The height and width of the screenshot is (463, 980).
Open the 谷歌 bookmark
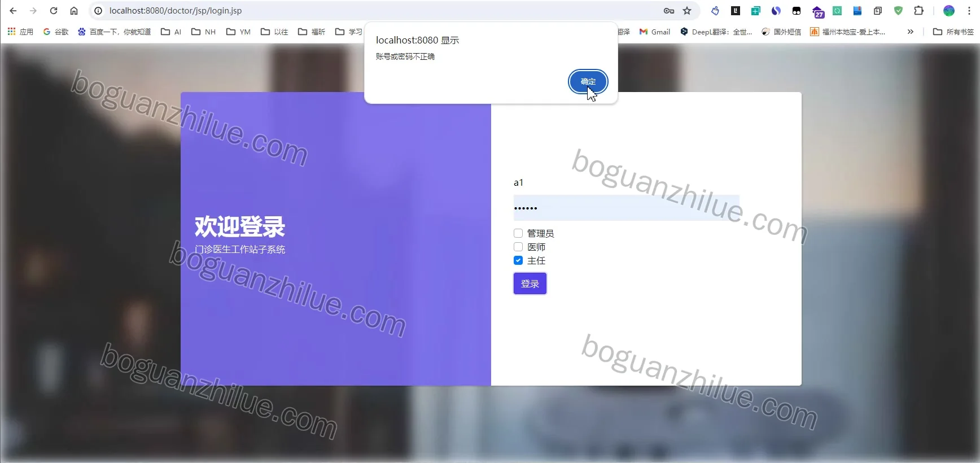56,32
